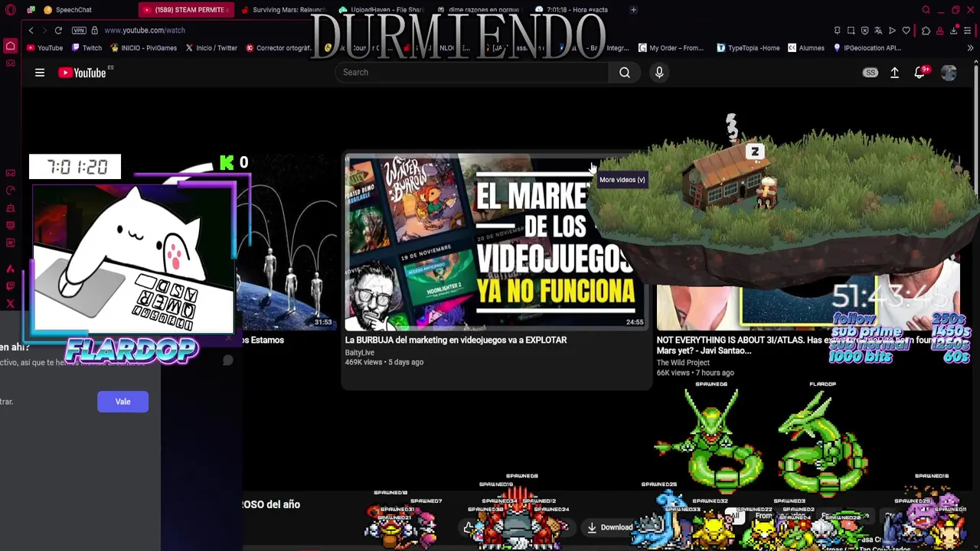Click the address bar URL

coord(145,30)
